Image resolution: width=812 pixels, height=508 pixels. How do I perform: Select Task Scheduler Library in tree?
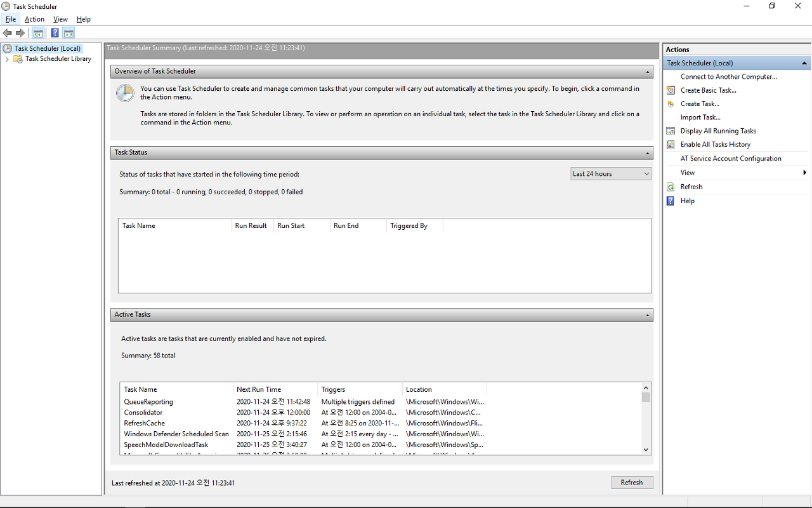58,58
